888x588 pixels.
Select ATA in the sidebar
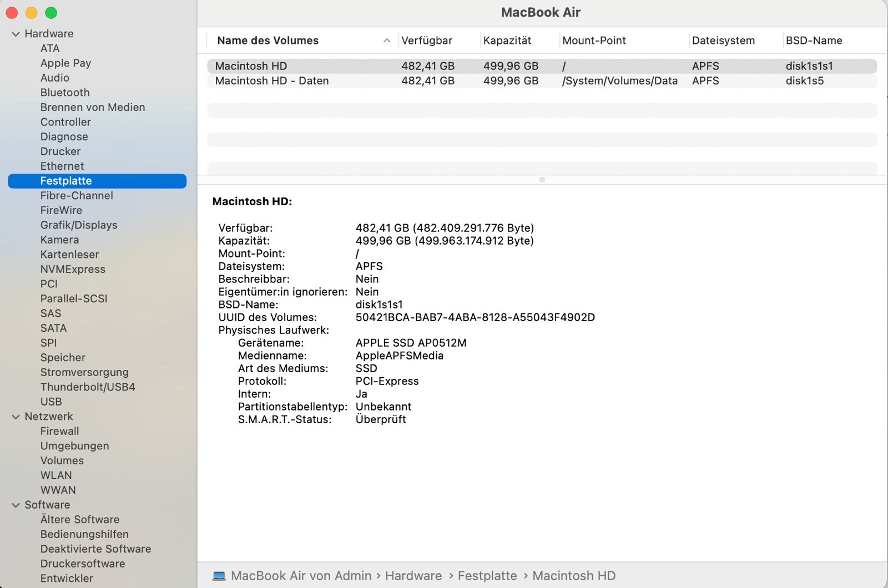pyautogui.click(x=50, y=48)
